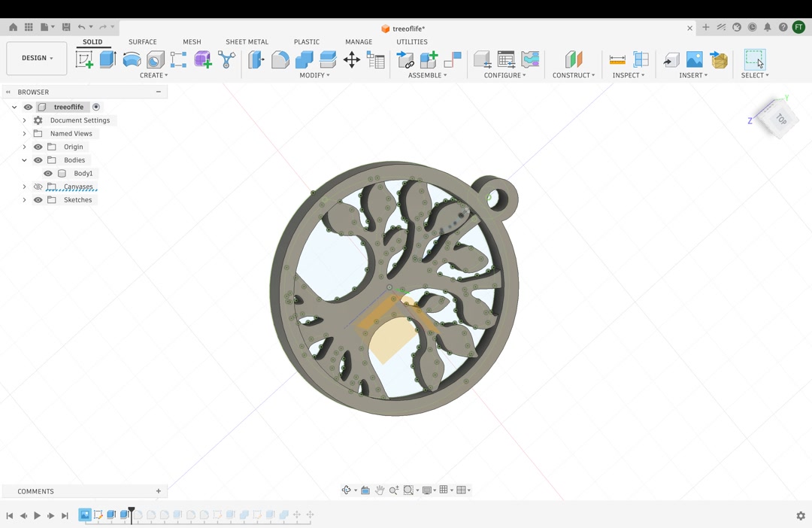Switch to the UTILITIES tab

(412, 42)
